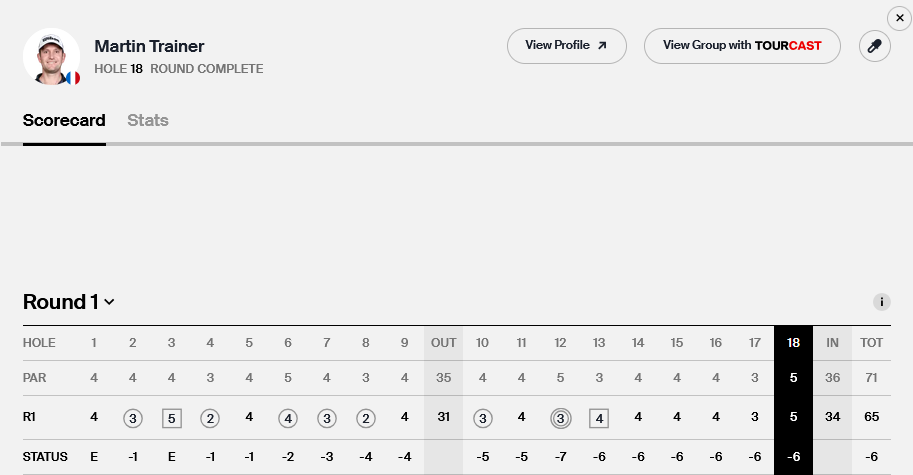Close the scorecard panel with X
Viewport: 913px width, 475px height.
900,17
